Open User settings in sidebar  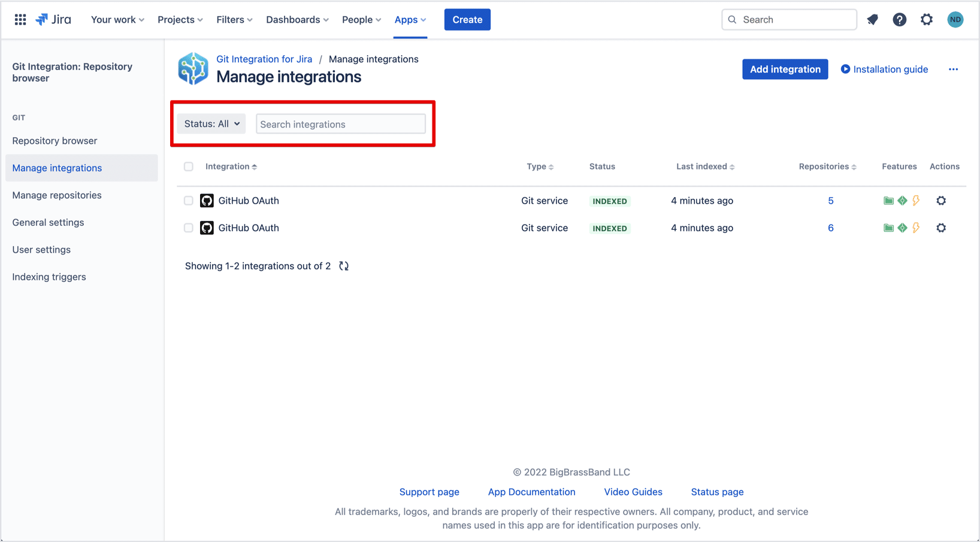pyautogui.click(x=41, y=250)
